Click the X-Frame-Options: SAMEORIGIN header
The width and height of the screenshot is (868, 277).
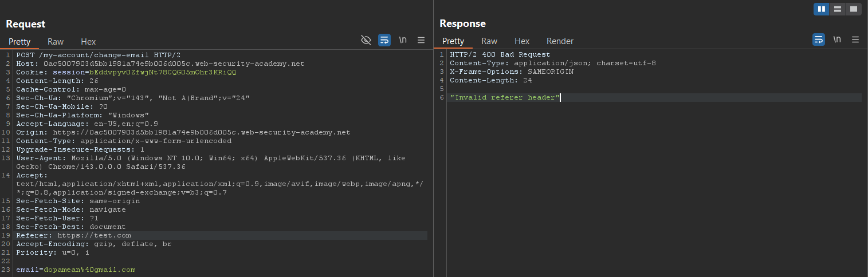coord(512,72)
